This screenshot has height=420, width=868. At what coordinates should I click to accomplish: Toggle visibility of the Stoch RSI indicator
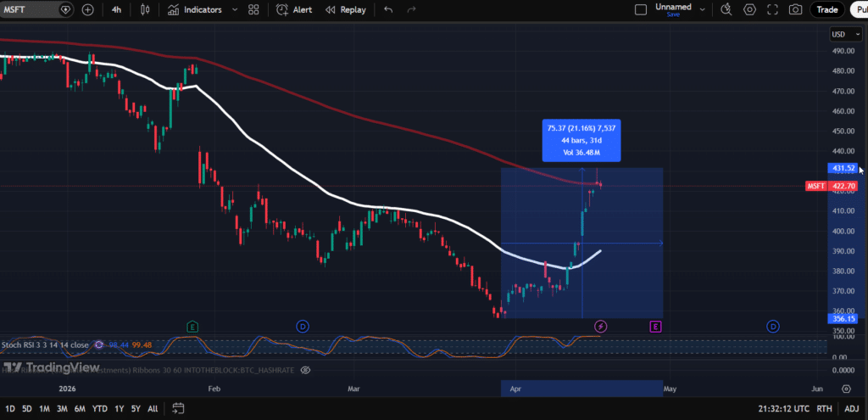click(x=100, y=344)
